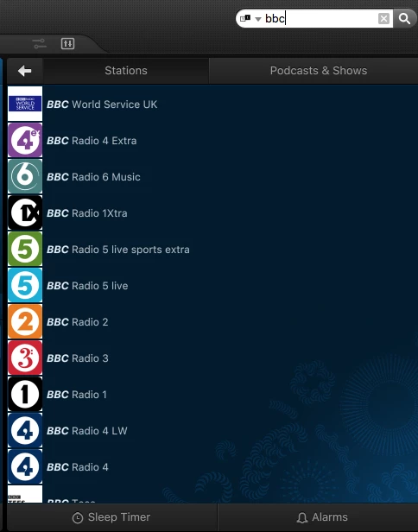418x532 pixels.
Task: Click the red Radio 3 logo
Action: (25, 358)
